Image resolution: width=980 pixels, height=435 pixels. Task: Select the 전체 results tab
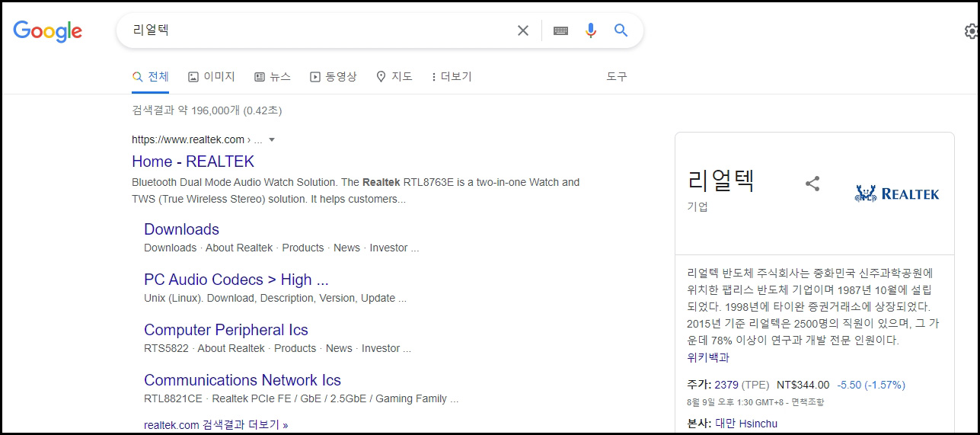coord(151,77)
